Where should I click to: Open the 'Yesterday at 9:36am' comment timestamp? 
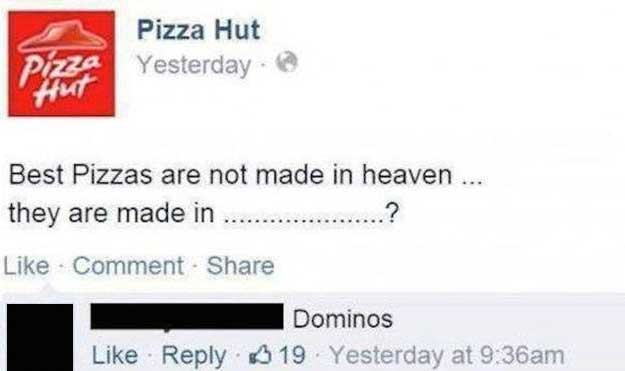point(447,355)
